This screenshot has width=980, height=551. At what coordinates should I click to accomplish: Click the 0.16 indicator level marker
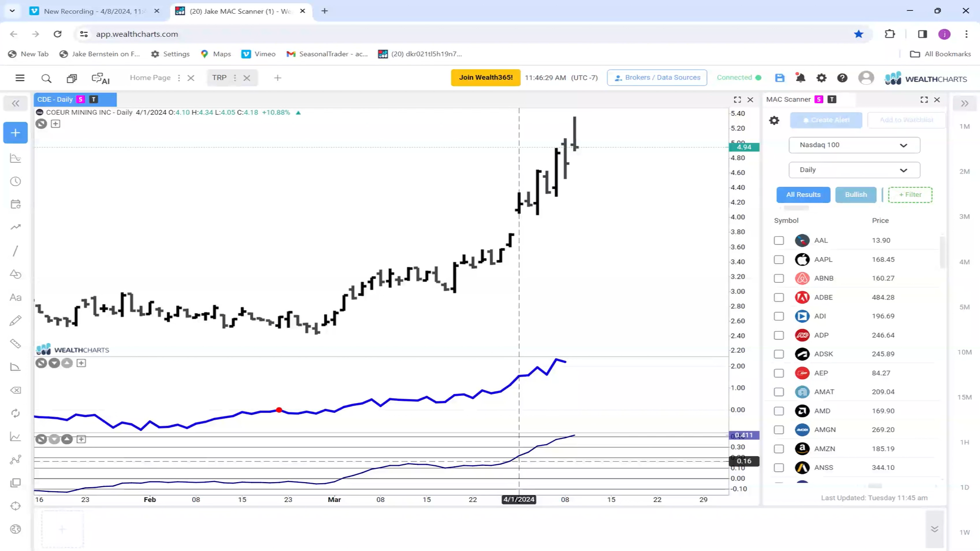(744, 461)
